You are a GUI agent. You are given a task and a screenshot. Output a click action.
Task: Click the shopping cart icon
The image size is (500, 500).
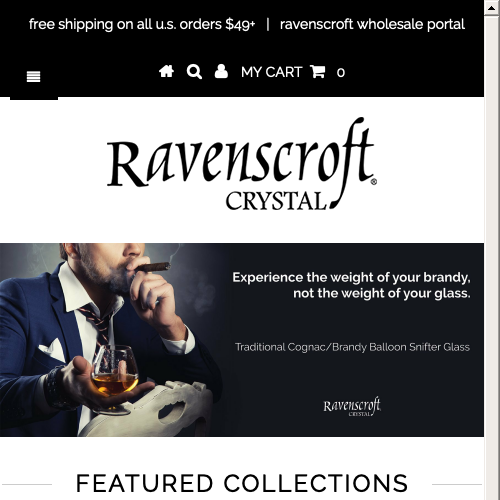click(x=317, y=71)
